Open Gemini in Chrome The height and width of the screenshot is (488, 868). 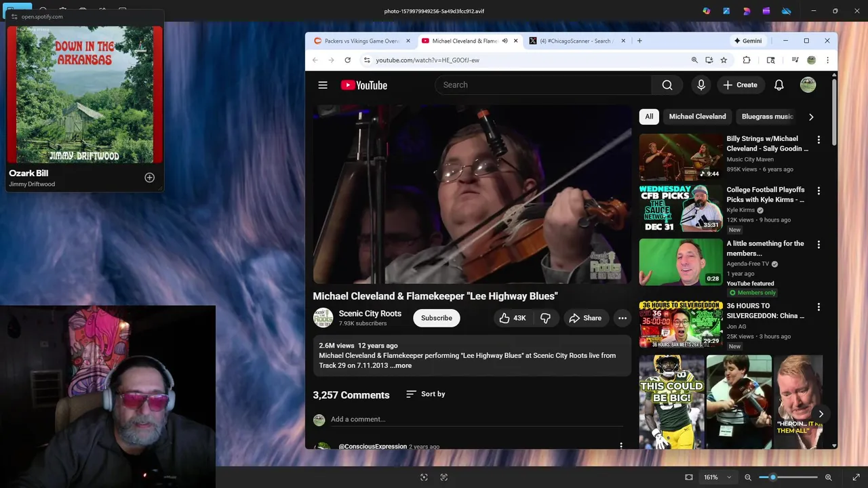click(x=748, y=41)
